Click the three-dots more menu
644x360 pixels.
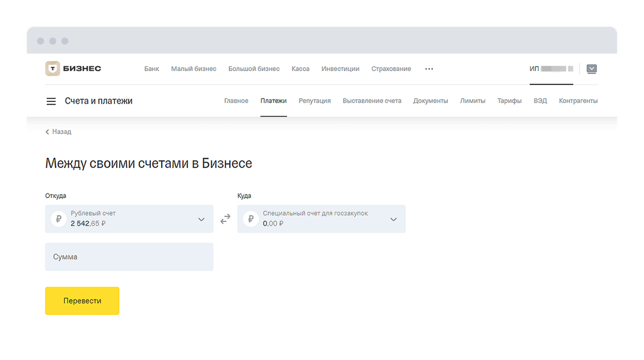[x=429, y=69]
